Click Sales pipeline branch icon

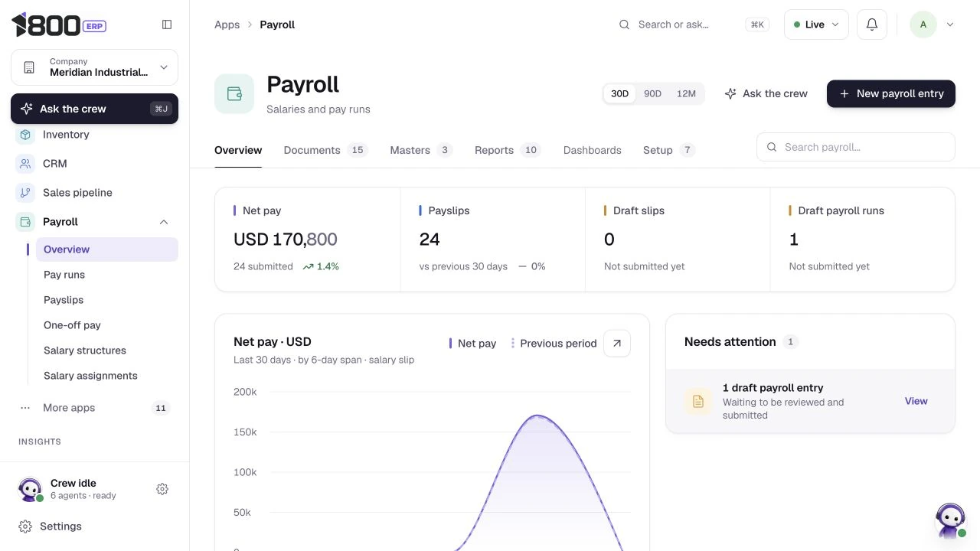25,193
